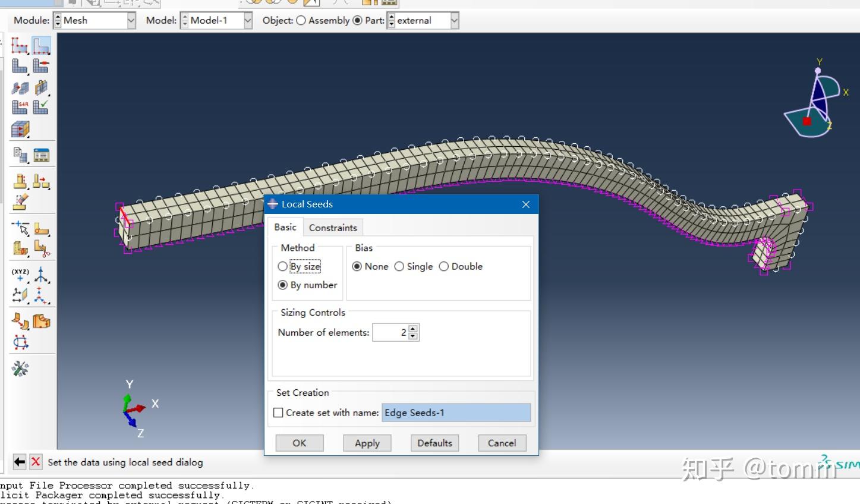This screenshot has height=504, width=860.
Task: Run the Verify Mesh tool
Action: tap(41, 107)
